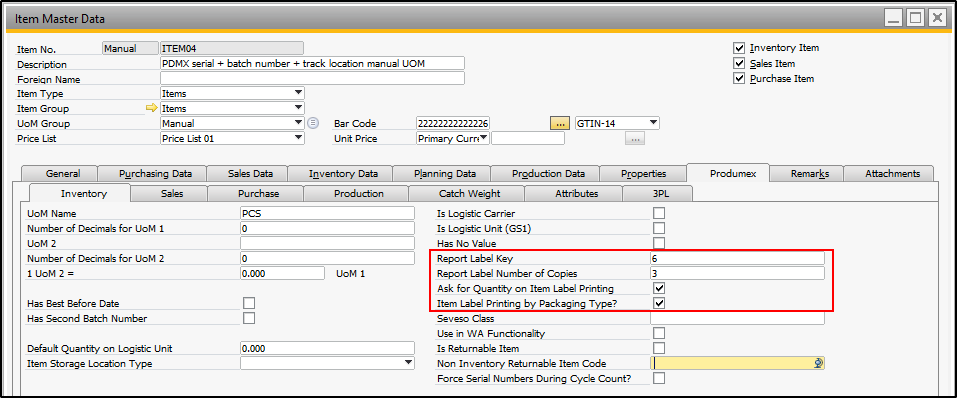Select the Produmex tab
This screenshot has width=957, height=398.
tap(732, 173)
